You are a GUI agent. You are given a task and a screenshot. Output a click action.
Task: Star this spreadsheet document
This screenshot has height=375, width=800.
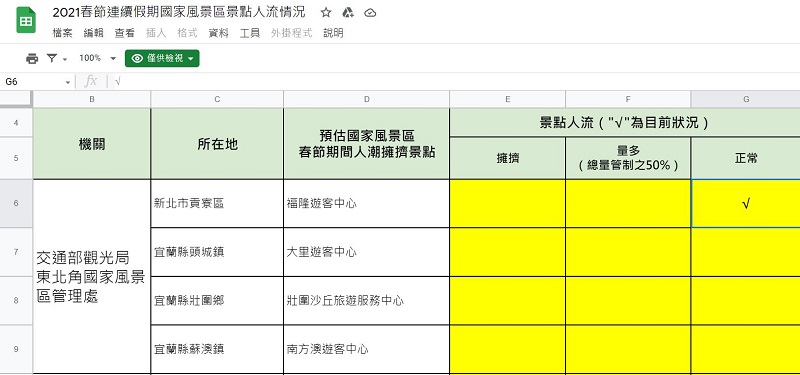(x=326, y=13)
